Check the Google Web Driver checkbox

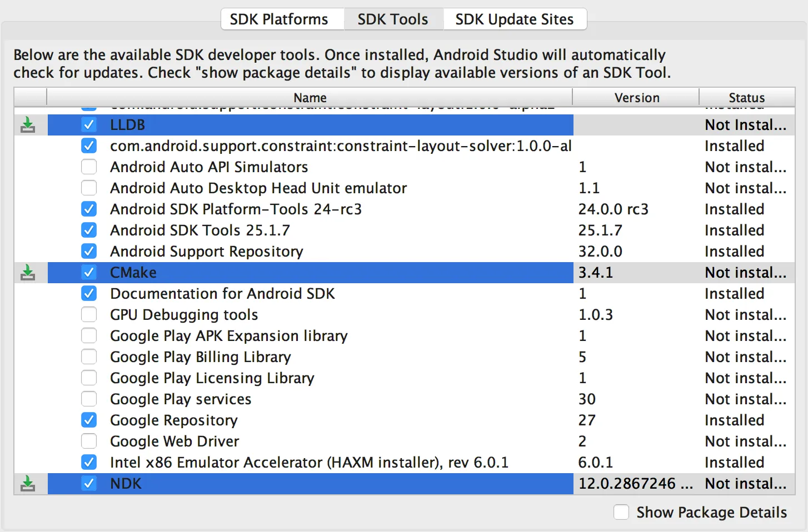pos(89,441)
